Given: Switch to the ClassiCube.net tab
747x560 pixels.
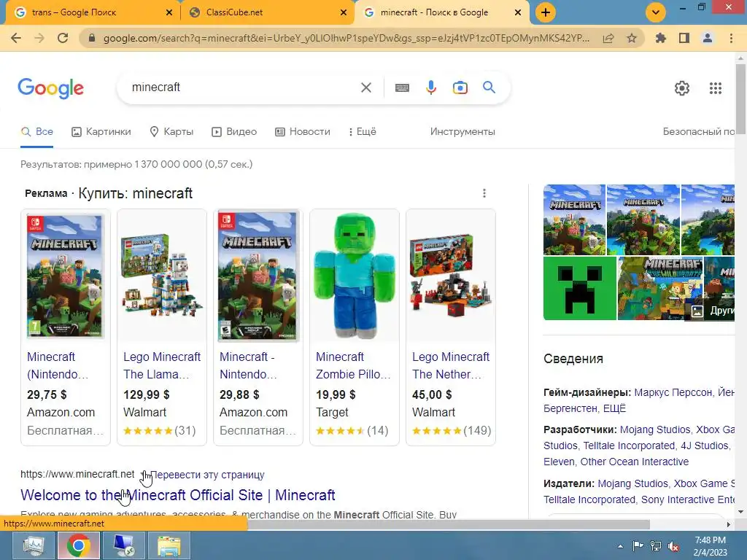Looking at the screenshot, I should pos(267,12).
